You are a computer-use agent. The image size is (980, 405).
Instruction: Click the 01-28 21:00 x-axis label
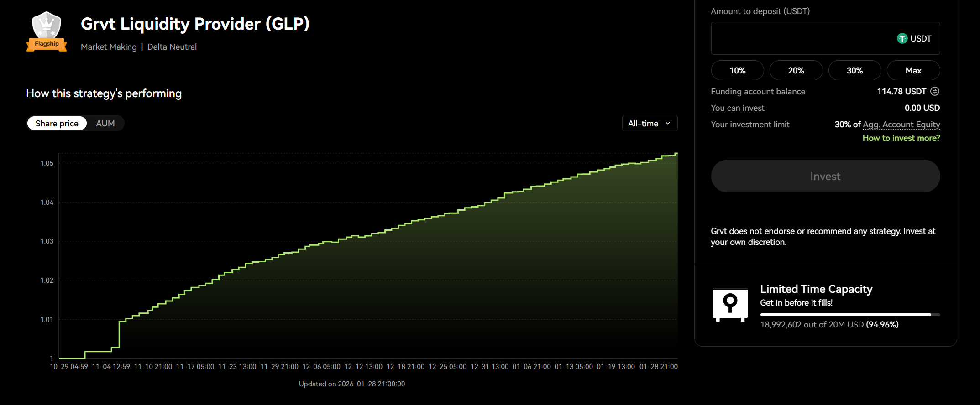pos(659,367)
